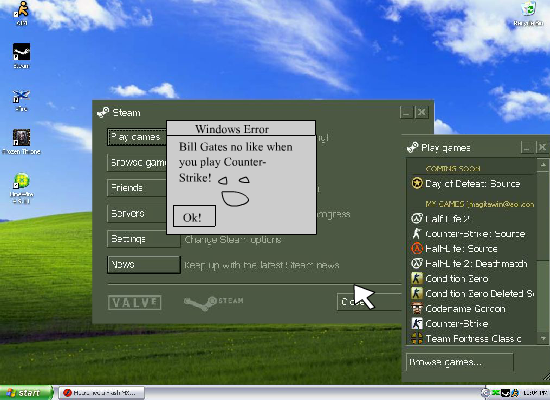The width and height of the screenshot is (550, 400).
Task: Select Day of Defeat: Source in games list
Action: point(472,184)
